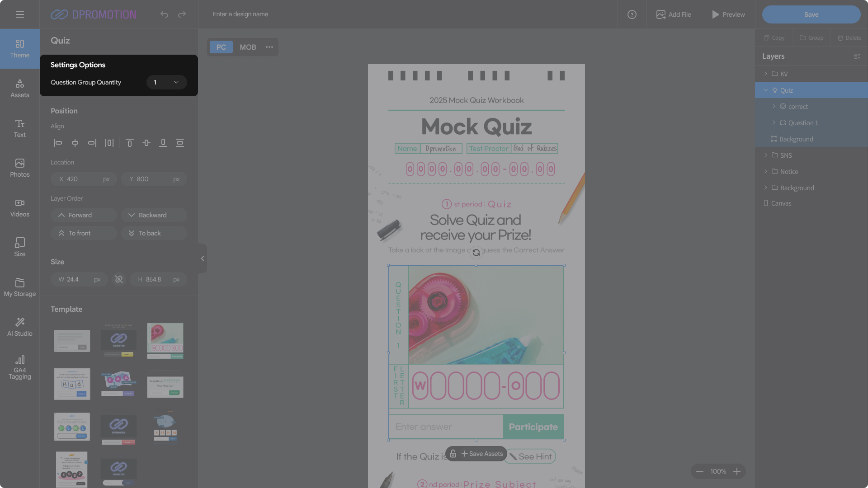
Task: Open the hamburger main menu
Action: click(x=20, y=14)
